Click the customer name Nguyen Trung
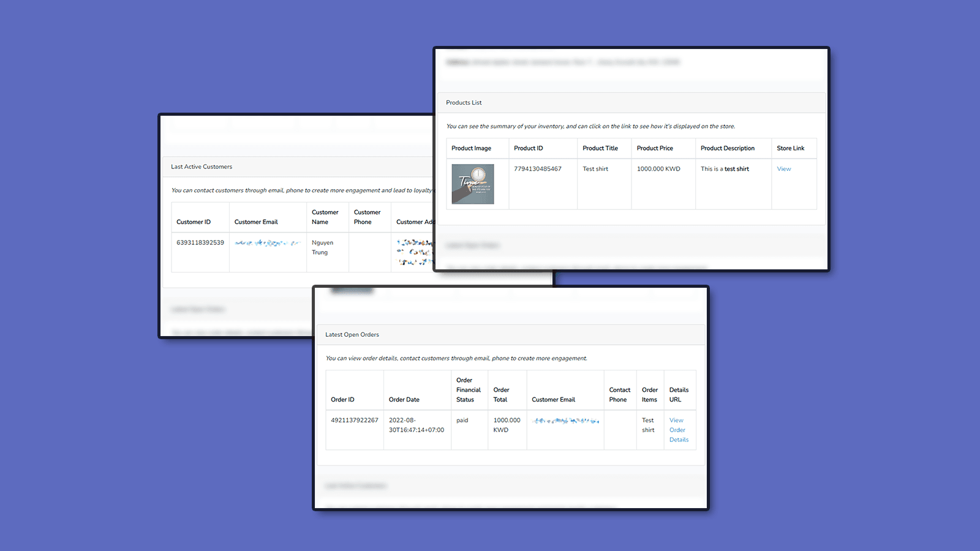The height and width of the screenshot is (551, 980). 323,247
